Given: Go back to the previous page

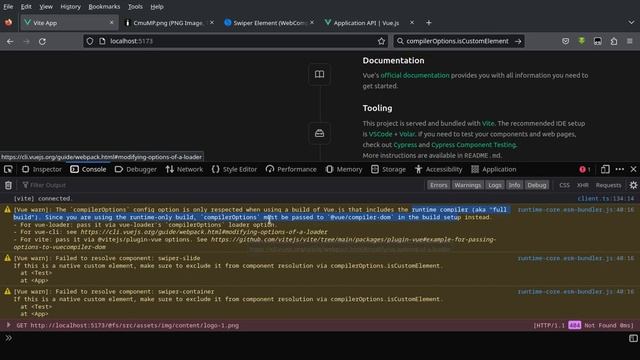Looking at the screenshot, I should pos(10,41).
